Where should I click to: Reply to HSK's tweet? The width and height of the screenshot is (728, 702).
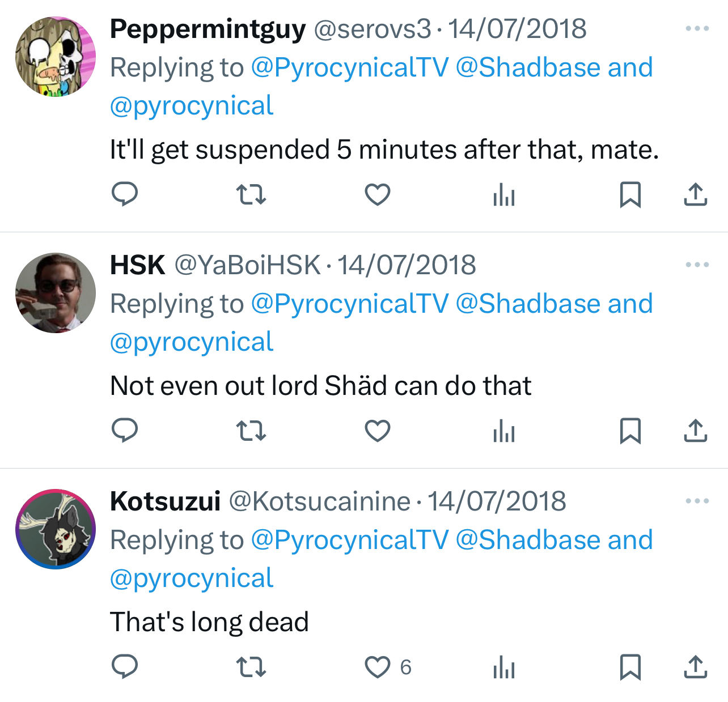click(125, 431)
